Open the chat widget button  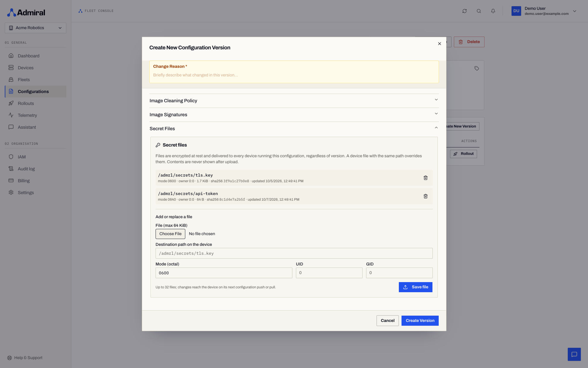(574, 354)
